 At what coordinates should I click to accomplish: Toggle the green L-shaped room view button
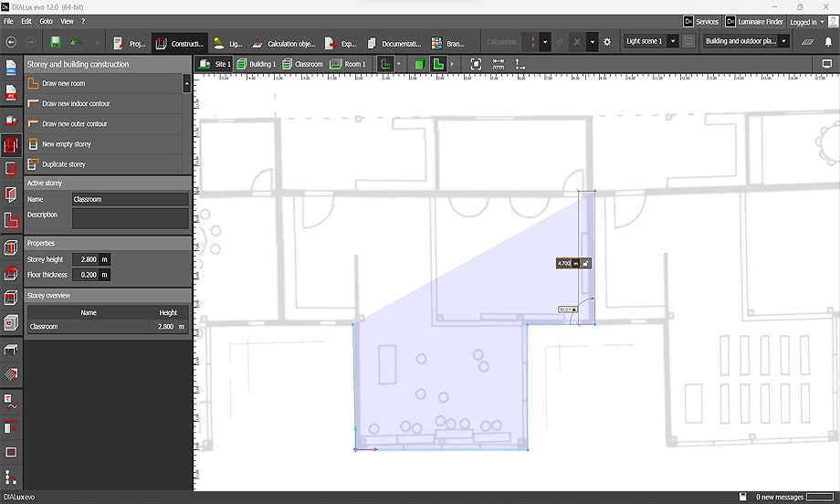click(x=439, y=64)
